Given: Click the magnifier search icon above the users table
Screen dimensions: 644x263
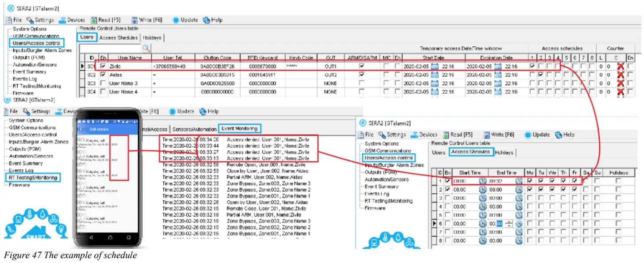Looking at the screenshot, I should click(146, 48).
